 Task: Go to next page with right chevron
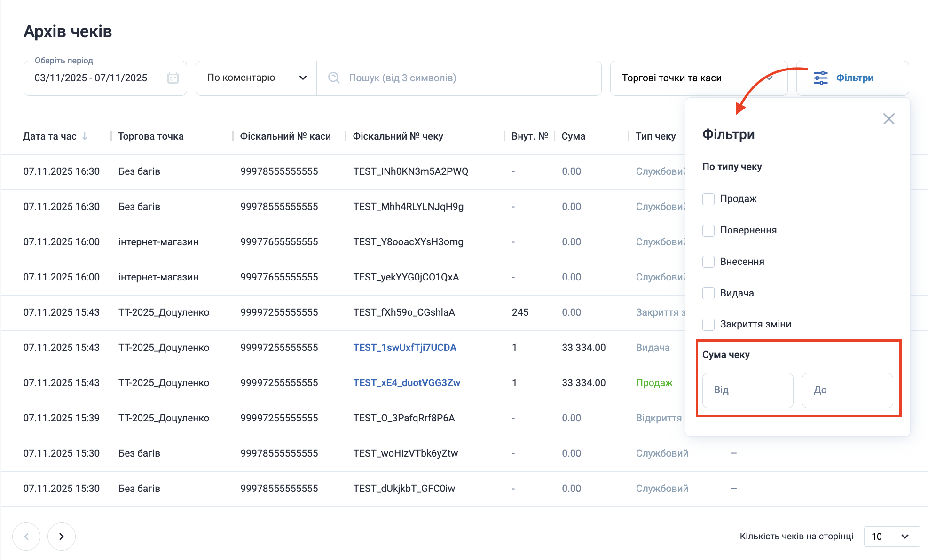tap(62, 536)
